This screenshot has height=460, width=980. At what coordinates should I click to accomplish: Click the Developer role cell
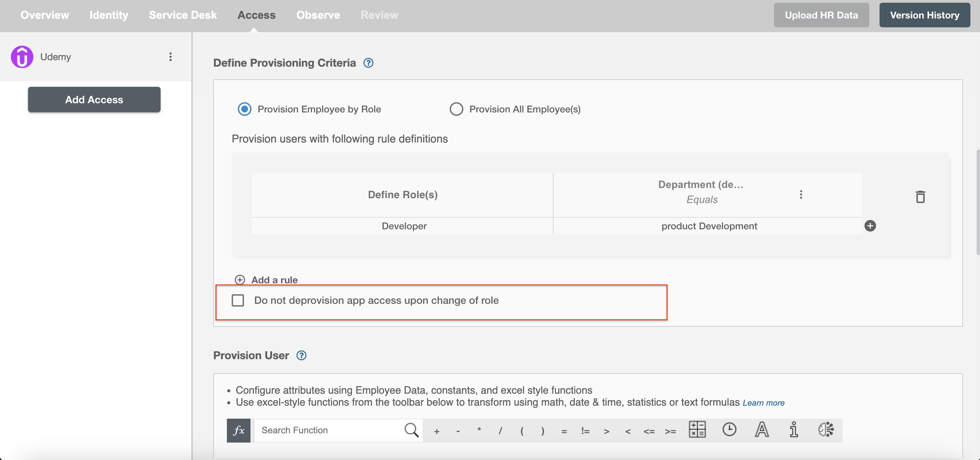click(x=403, y=226)
